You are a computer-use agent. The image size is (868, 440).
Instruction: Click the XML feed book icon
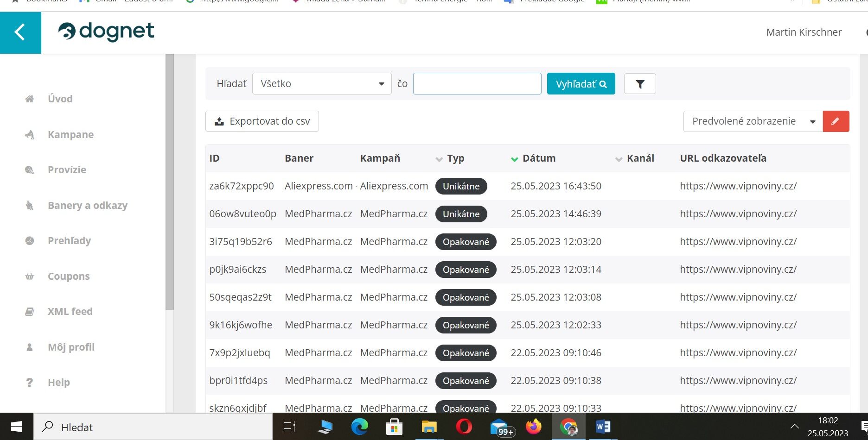[30, 312]
